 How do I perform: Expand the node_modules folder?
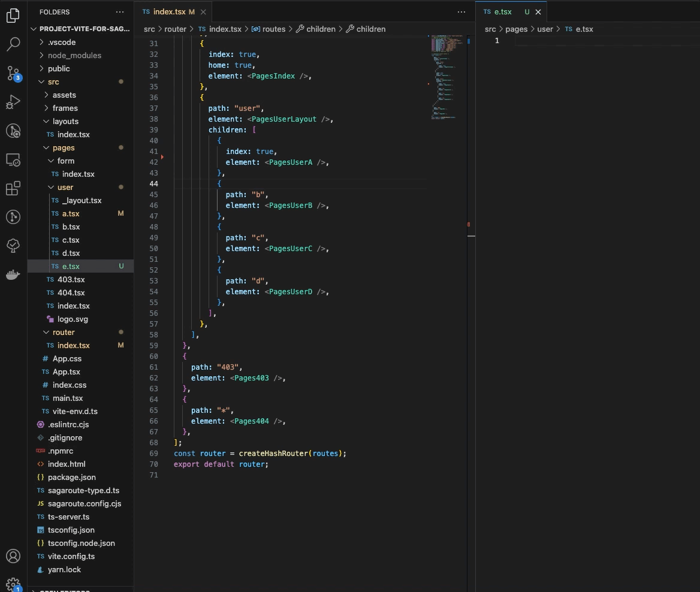[80, 55]
